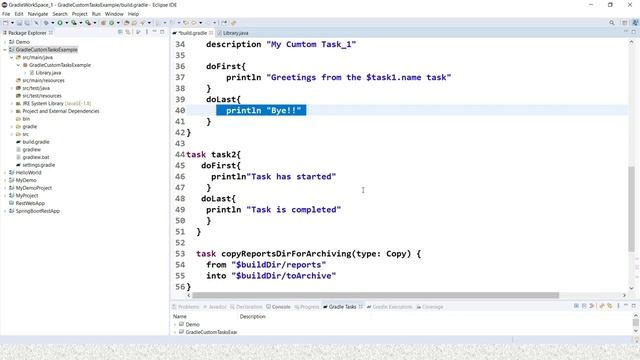Close the build.gradle editor tab
This screenshot has height=360, width=640.
click(211, 33)
